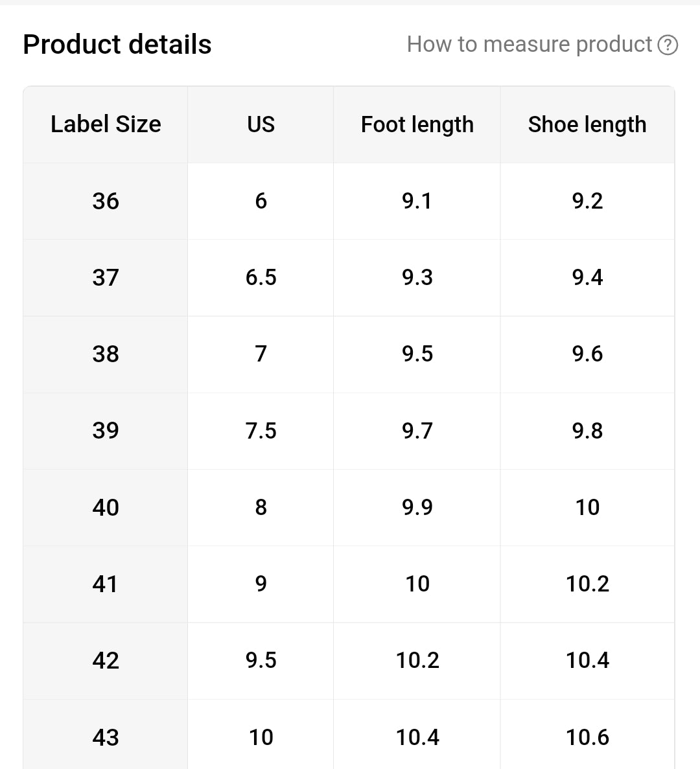700x769 pixels.
Task: Click label size 40 cell
Action: tap(106, 507)
